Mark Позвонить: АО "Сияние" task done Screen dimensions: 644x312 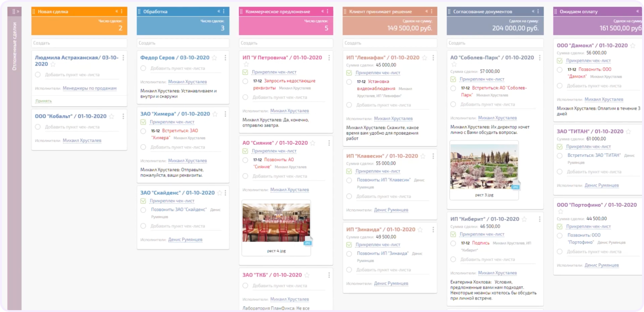coord(245,160)
